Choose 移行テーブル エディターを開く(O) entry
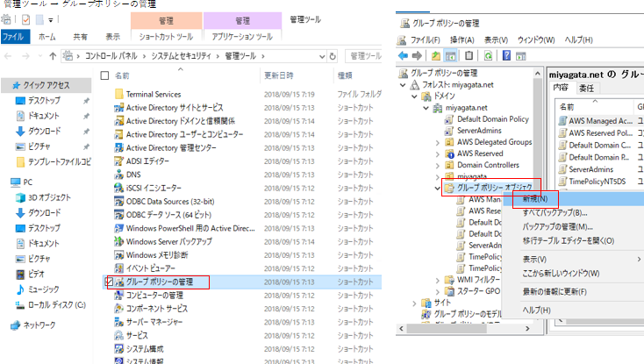This screenshot has width=644, height=364. coord(569,240)
